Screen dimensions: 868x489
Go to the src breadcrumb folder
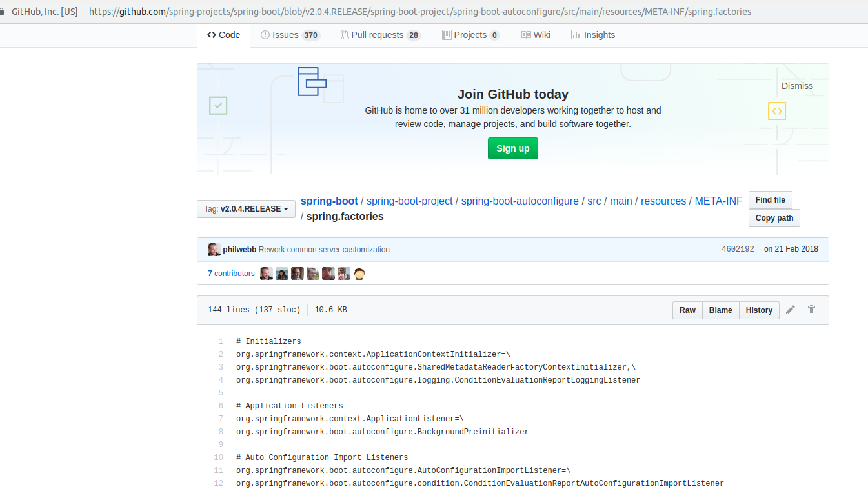click(594, 201)
